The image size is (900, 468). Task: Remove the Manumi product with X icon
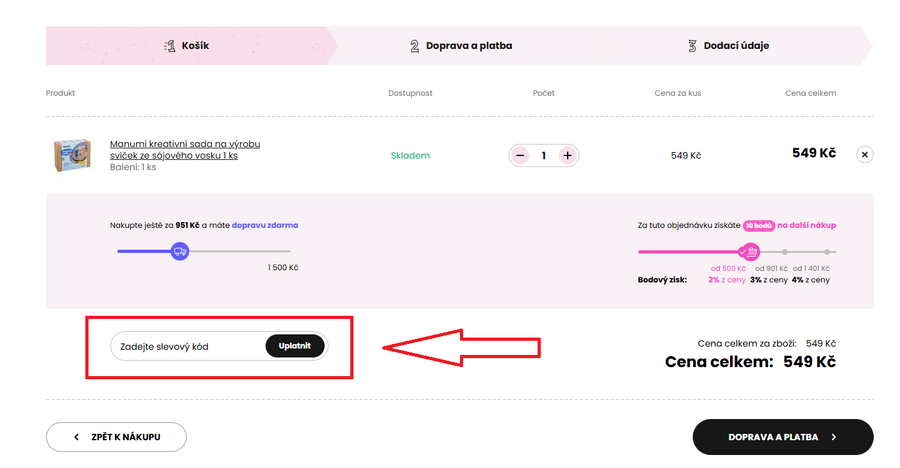pyautogui.click(x=865, y=154)
